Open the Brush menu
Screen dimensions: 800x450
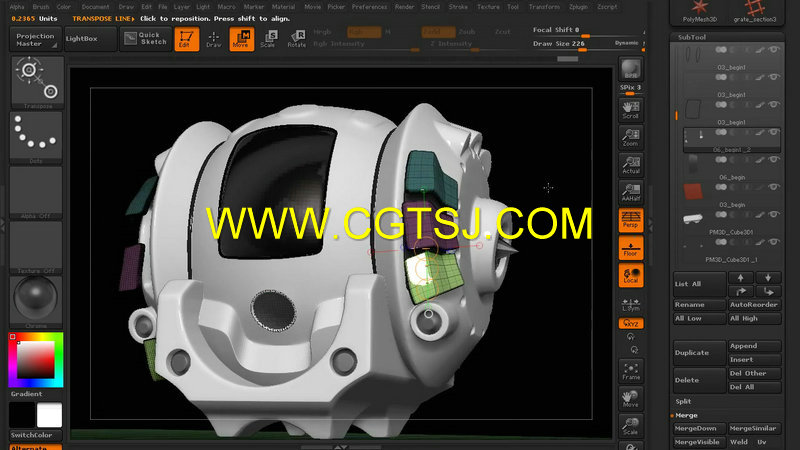point(41,7)
